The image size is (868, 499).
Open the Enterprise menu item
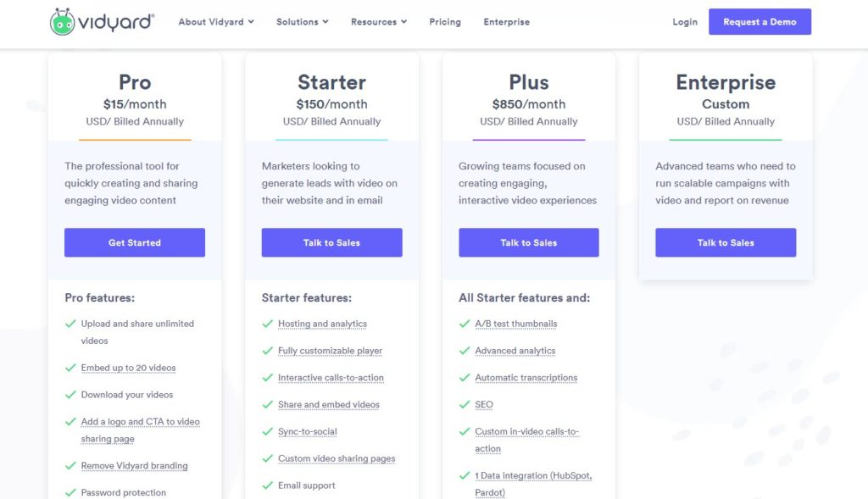507,22
